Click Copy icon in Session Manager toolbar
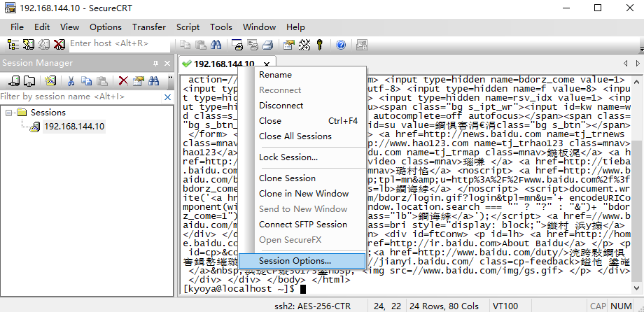644x312 pixels. coord(86,80)
